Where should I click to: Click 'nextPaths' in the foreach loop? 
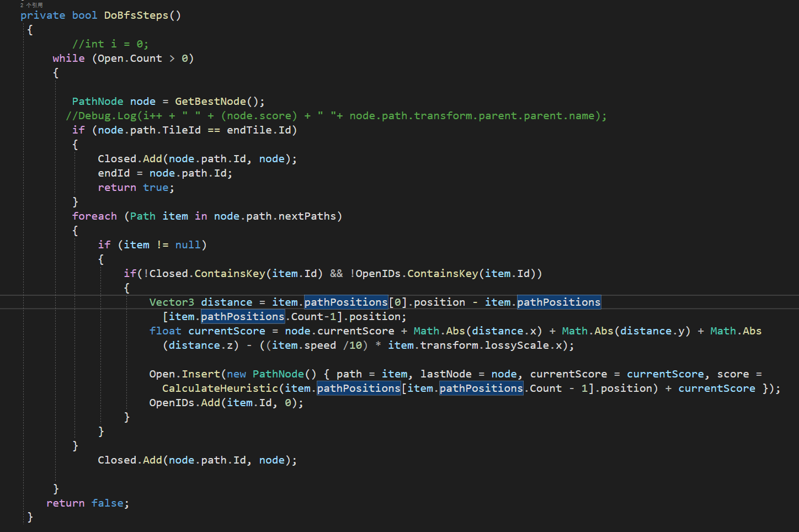[x=307, y=216]
